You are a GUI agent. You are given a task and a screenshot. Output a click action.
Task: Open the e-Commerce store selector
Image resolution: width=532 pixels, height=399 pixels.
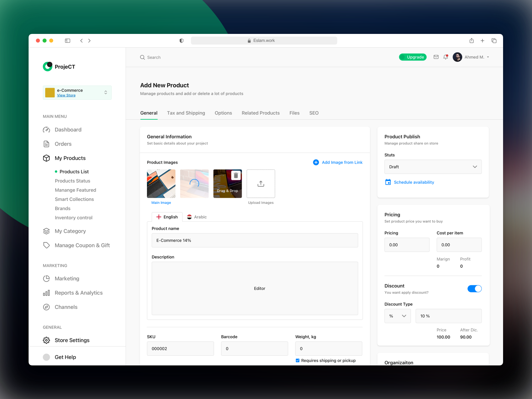pyautogui.click(x=77, y=92)
